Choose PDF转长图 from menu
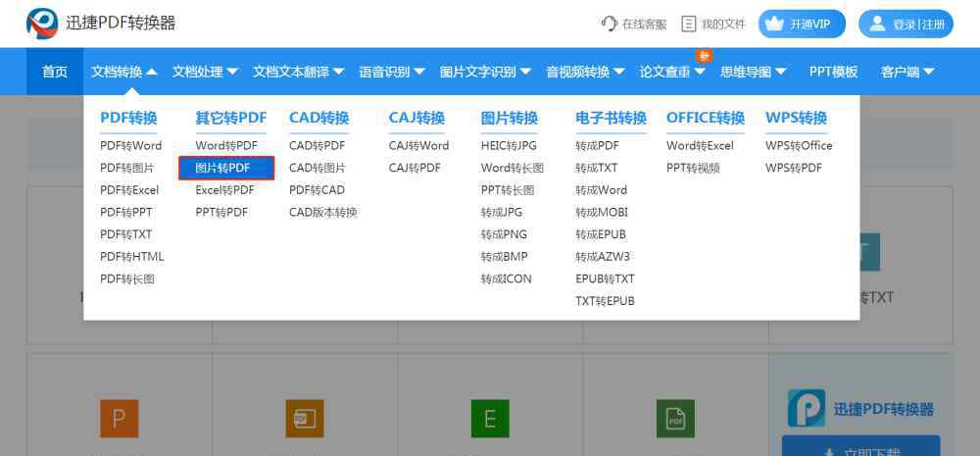This screenshot has height=456, width=980. pyautogui.click(x=126, y=279)
